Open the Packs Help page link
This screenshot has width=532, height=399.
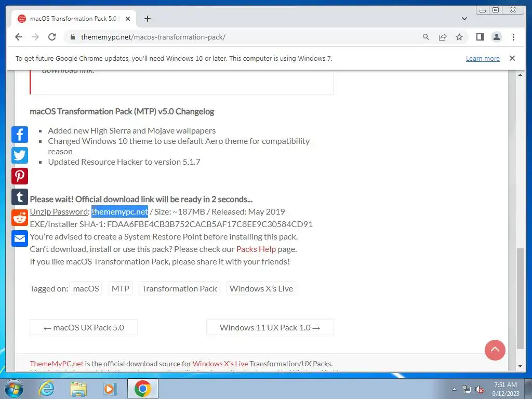click(256, 249)
